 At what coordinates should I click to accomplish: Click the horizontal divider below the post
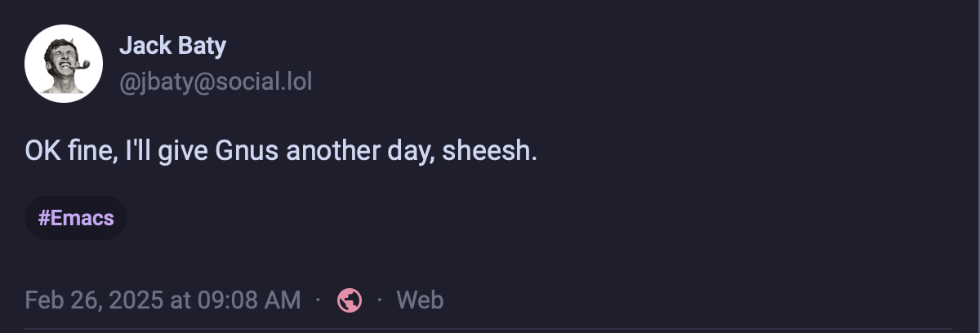tap(490, 330)
